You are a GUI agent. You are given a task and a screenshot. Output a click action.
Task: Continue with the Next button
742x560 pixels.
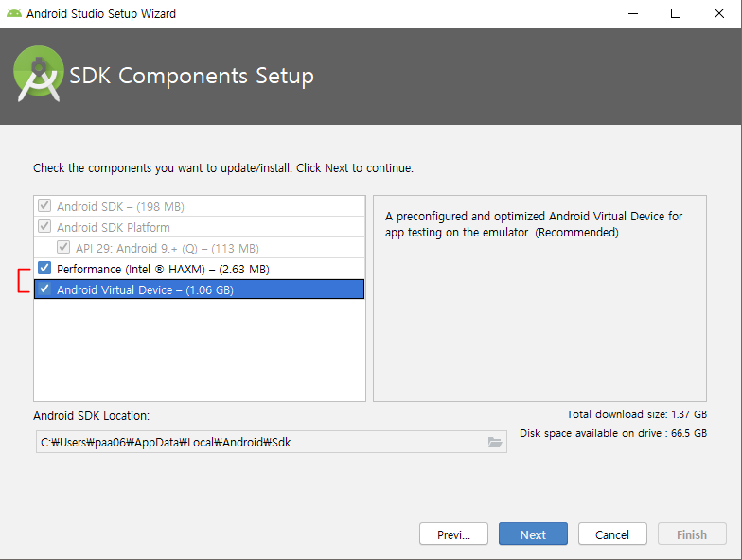click(x=533, y=534)
